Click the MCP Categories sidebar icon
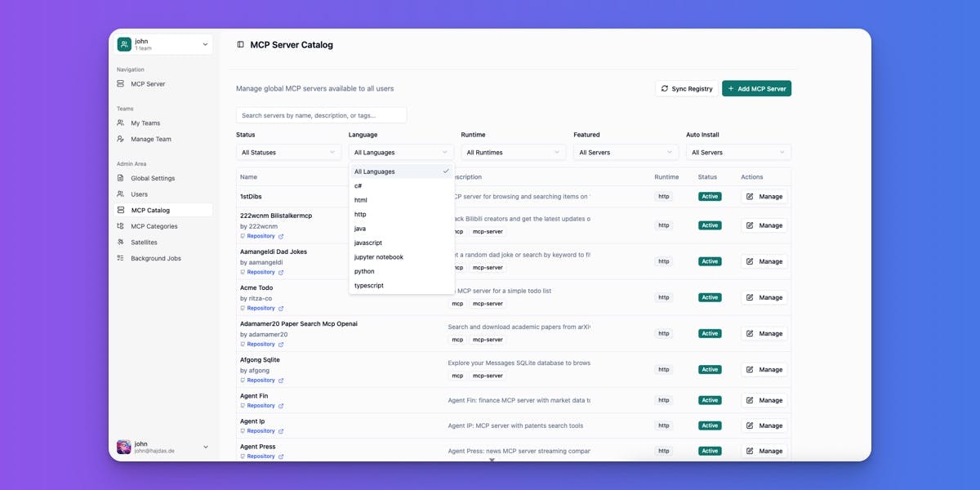This screenshot has height=490, width=980. [121, 226]
